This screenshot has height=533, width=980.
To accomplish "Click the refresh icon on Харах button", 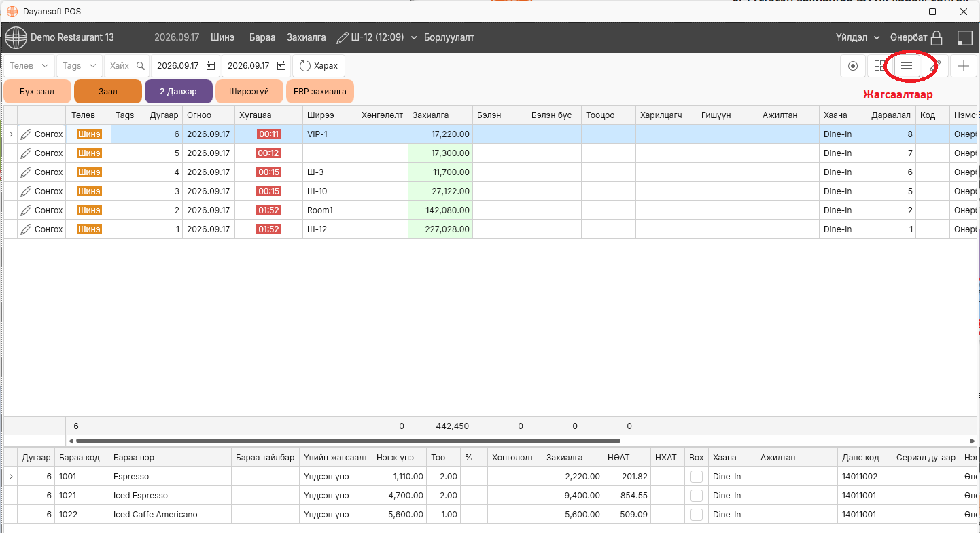I will (305, 66).
